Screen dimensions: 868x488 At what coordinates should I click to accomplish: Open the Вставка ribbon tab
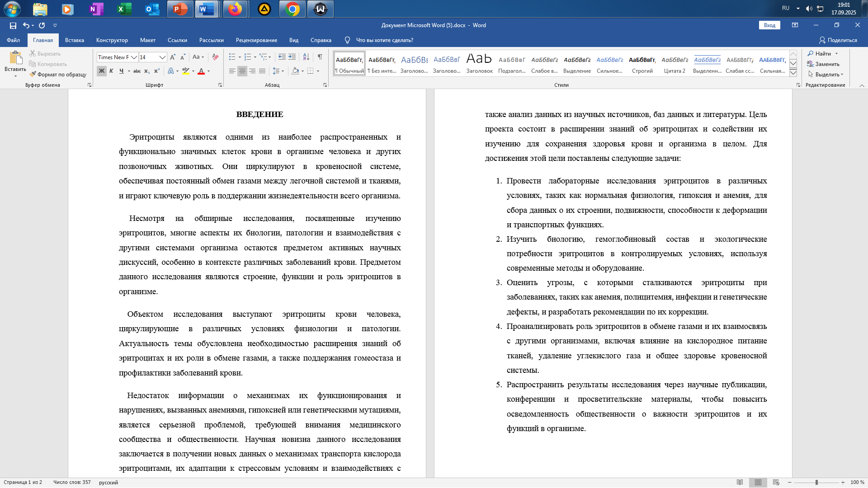75,40
